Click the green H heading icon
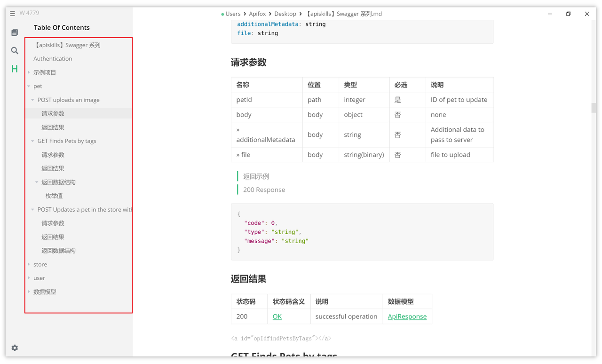Image resolution: width=602 pixels, height=364 pixels. pos(14,69)
